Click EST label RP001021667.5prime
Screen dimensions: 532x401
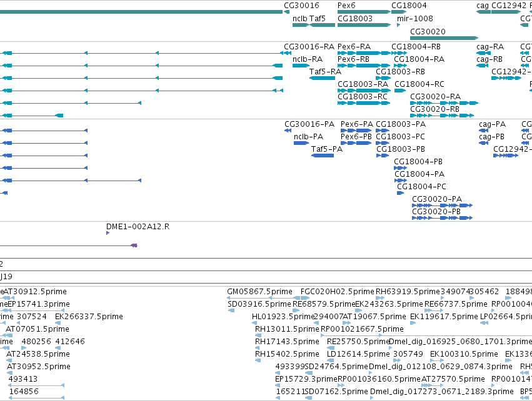[x=362, y=329]
